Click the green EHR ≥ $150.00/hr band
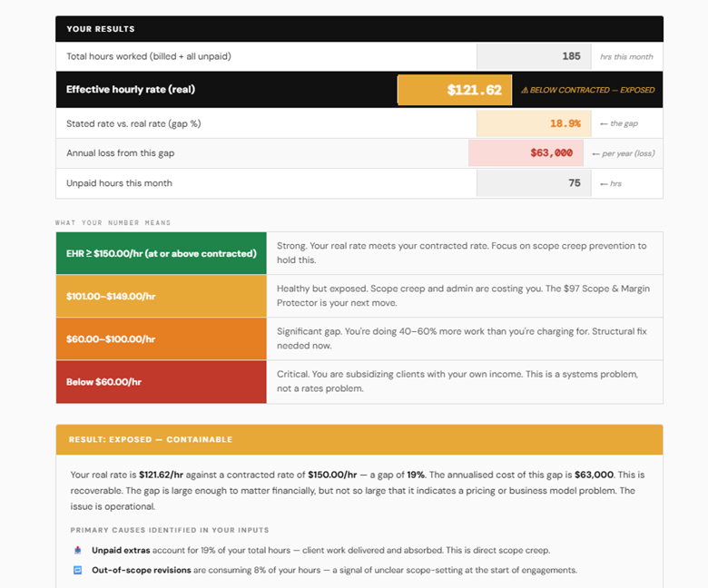The height and width of the screenshot is (588, 708). (161, 253)
